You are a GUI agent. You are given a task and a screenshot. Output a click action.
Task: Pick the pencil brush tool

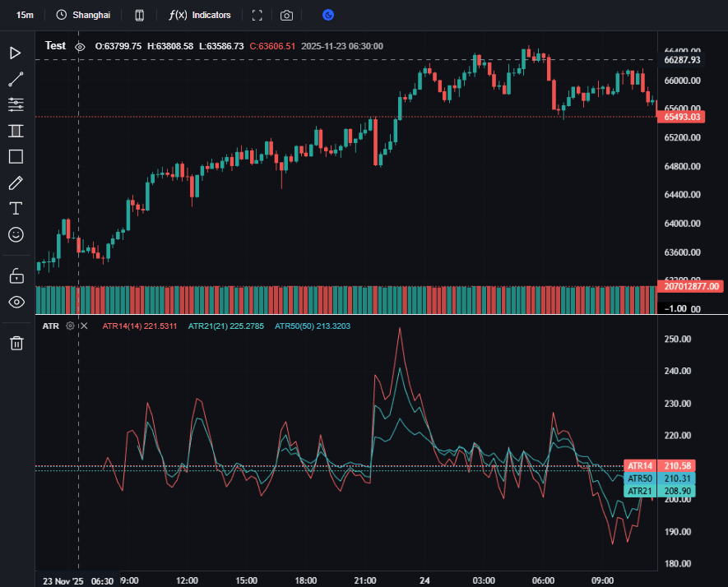pyautogui.click(x=16, y=183)
